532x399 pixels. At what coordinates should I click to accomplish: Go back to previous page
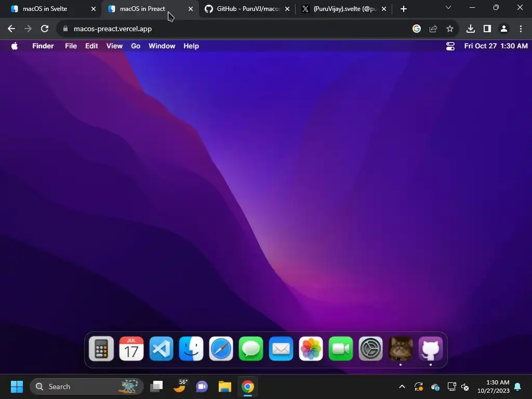click(x=11, y=29)
